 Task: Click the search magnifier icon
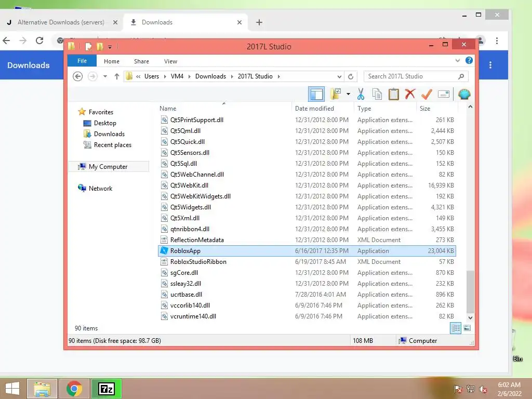(461, 76)
